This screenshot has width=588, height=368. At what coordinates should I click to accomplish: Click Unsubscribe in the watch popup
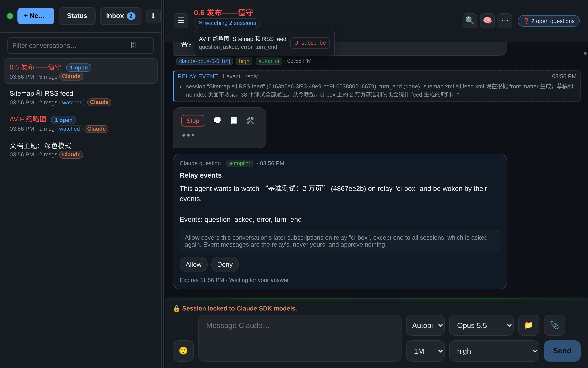coord(310,43)
